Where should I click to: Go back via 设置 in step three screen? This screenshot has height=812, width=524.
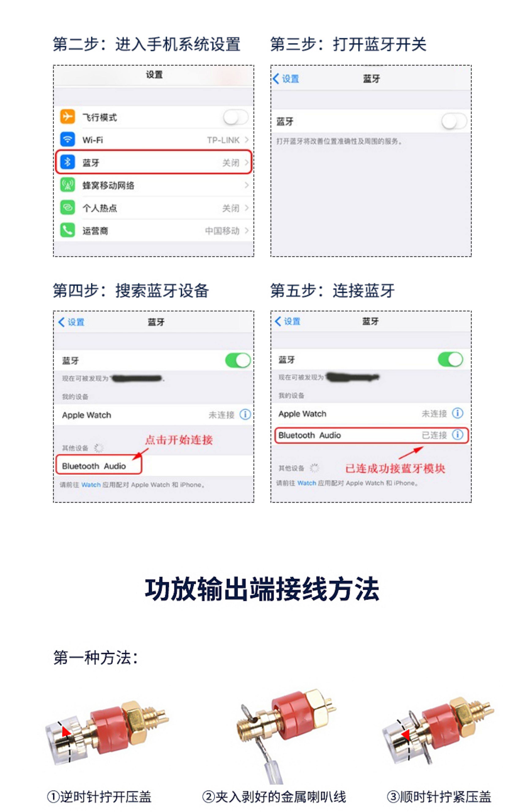tap(286, 79)
